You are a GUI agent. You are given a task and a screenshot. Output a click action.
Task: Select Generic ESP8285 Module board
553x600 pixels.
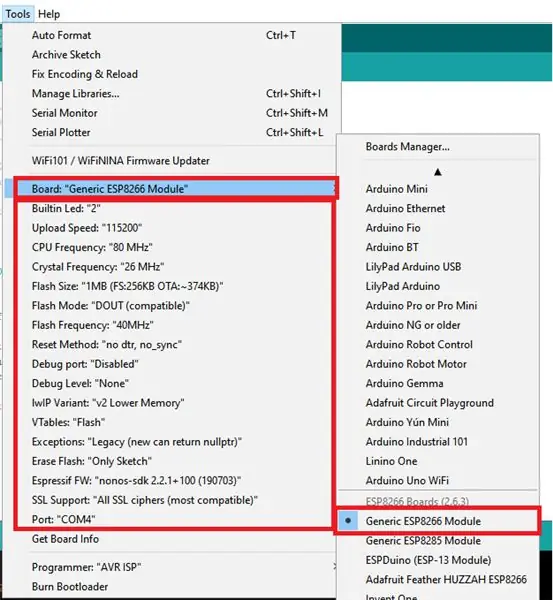tap(438, 541)
